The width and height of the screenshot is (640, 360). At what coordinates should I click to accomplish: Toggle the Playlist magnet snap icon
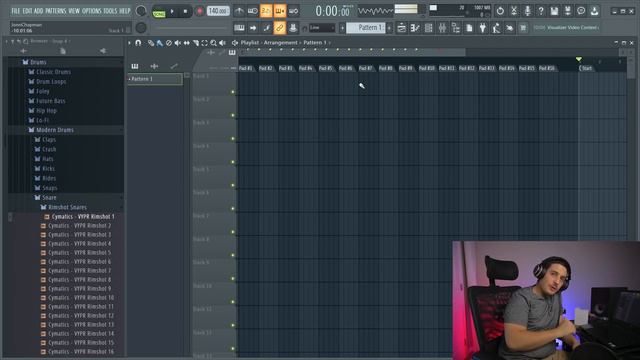point(138,42)
